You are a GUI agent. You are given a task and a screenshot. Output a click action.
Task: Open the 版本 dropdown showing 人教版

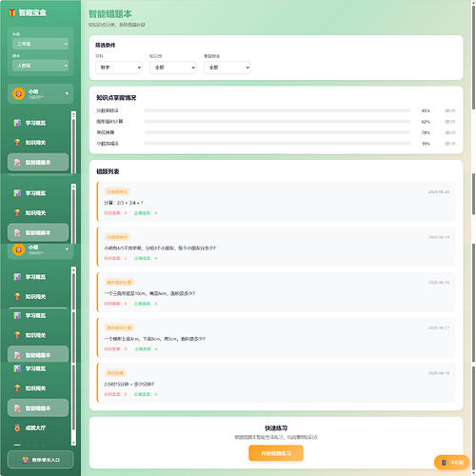pyautogui.click(x=40, y=66)
